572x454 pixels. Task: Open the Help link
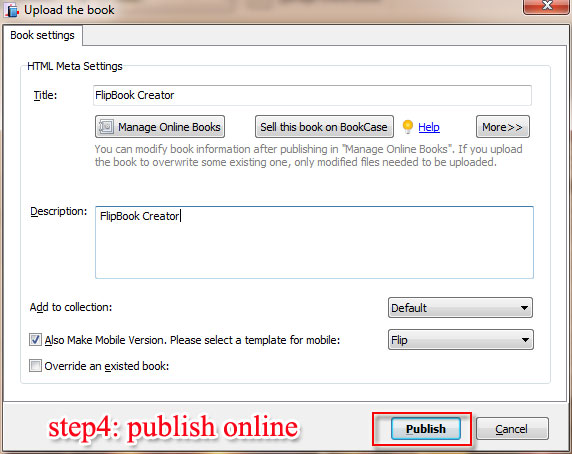point(429,127)
